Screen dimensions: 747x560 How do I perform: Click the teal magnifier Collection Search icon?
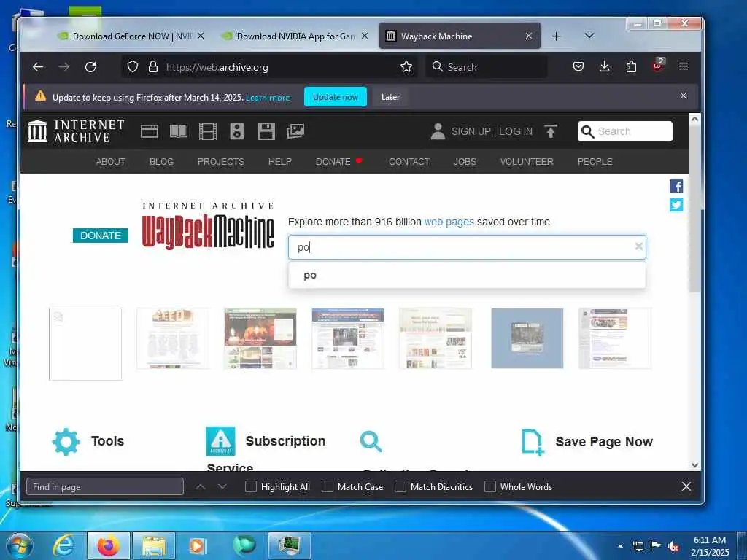tap(371, 441)
